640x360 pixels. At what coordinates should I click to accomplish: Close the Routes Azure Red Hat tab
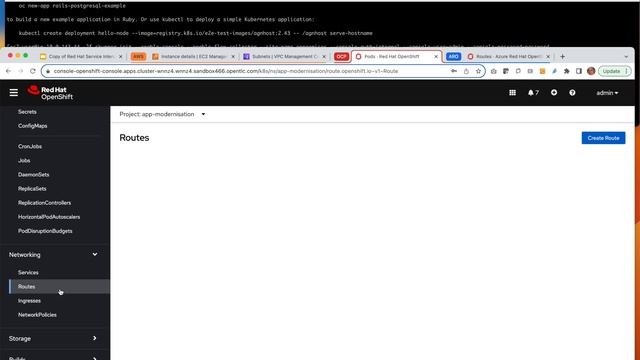pyautogui.click(x=548, y=56)
